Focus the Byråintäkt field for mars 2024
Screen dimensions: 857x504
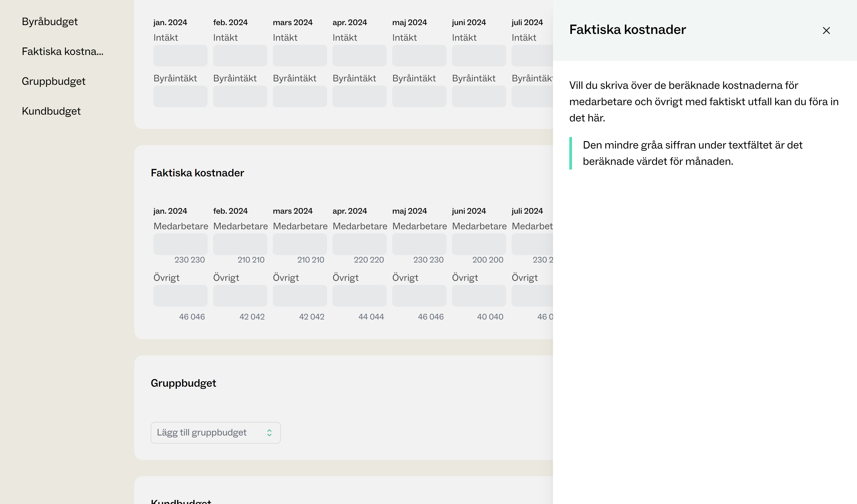[x=300, y=96]
